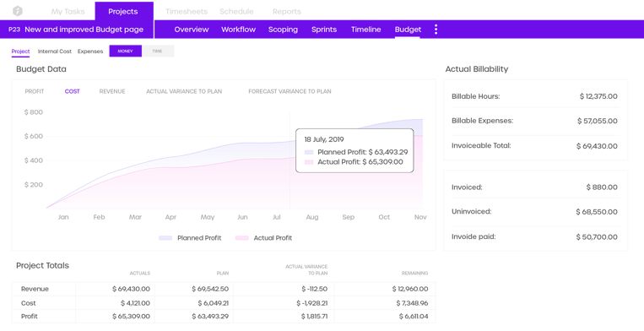Click the Billable Hours value $ 12,375.00
The height and width of the screenshot is (331, 644).
(x=598, y=96)
